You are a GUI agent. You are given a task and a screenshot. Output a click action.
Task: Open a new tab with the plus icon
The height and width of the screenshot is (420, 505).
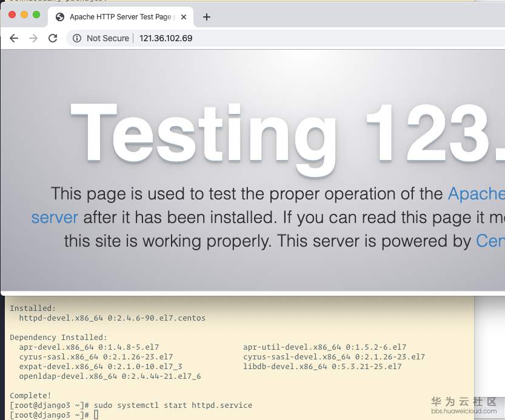(x=206, y=17)
